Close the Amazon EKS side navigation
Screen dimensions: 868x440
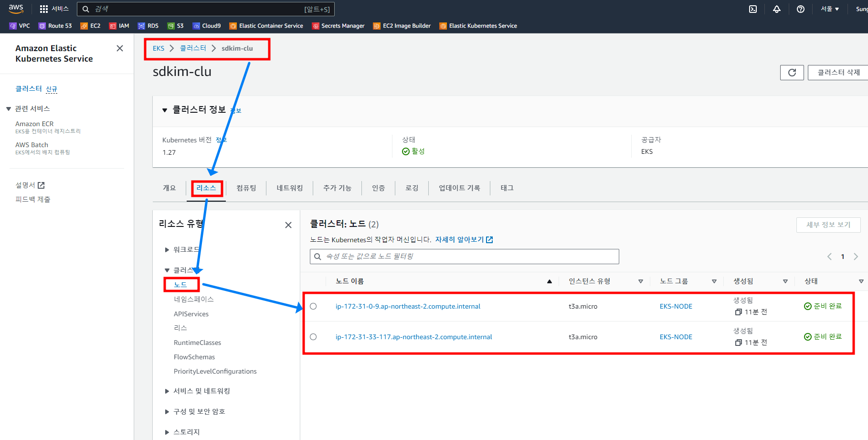coord(120,48)
